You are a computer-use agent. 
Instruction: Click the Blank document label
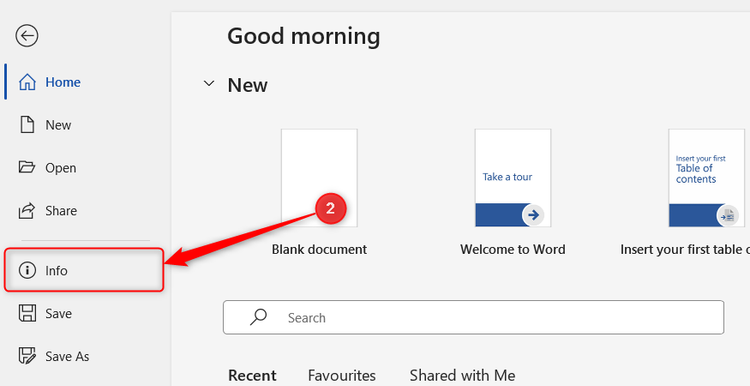[x=319, y=249]
